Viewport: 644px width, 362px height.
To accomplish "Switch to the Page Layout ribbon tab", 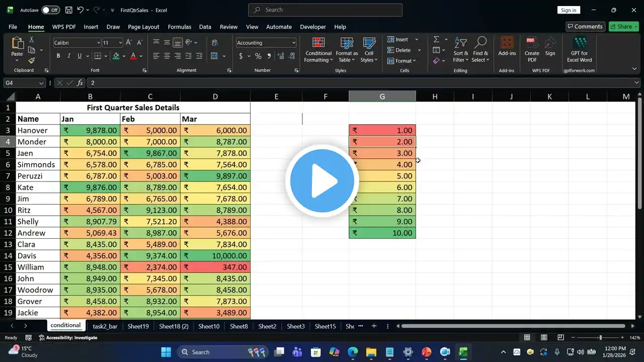I will coord(143,27).
